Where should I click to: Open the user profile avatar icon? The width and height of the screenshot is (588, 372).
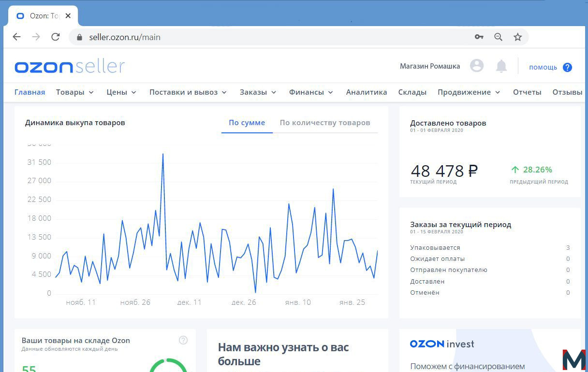477,66
